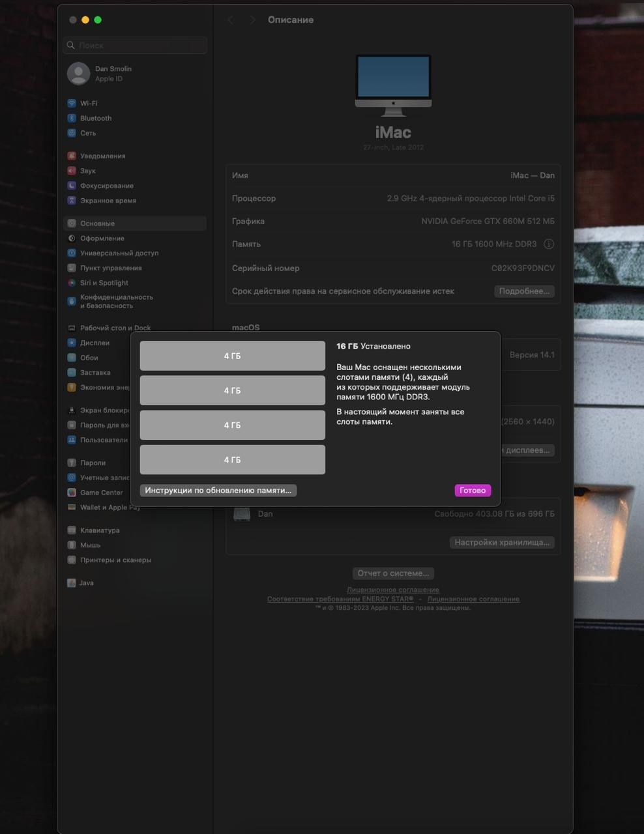Screen dimensions: 644x834
Task: Go forward with the right chevron
Action: 252,20
